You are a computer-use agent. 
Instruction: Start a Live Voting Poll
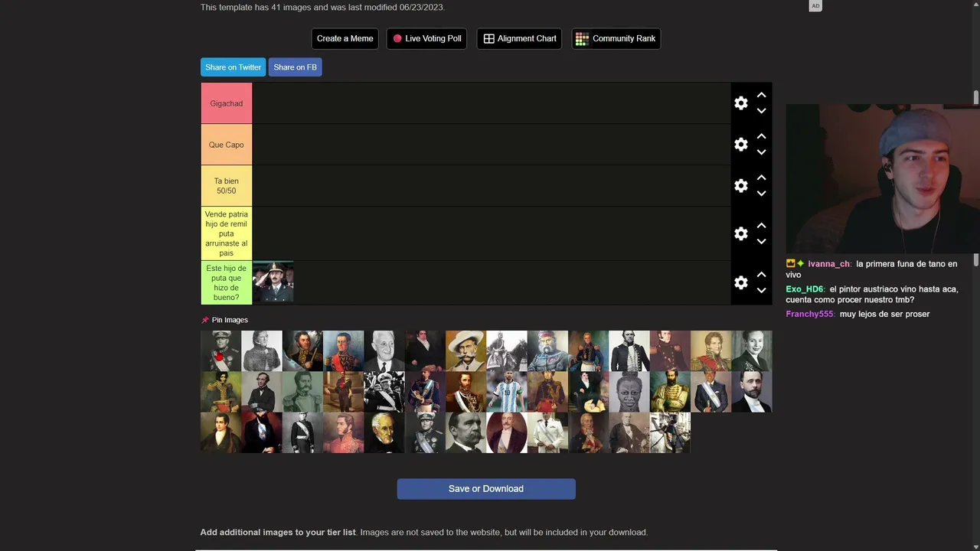coord(426,38)
